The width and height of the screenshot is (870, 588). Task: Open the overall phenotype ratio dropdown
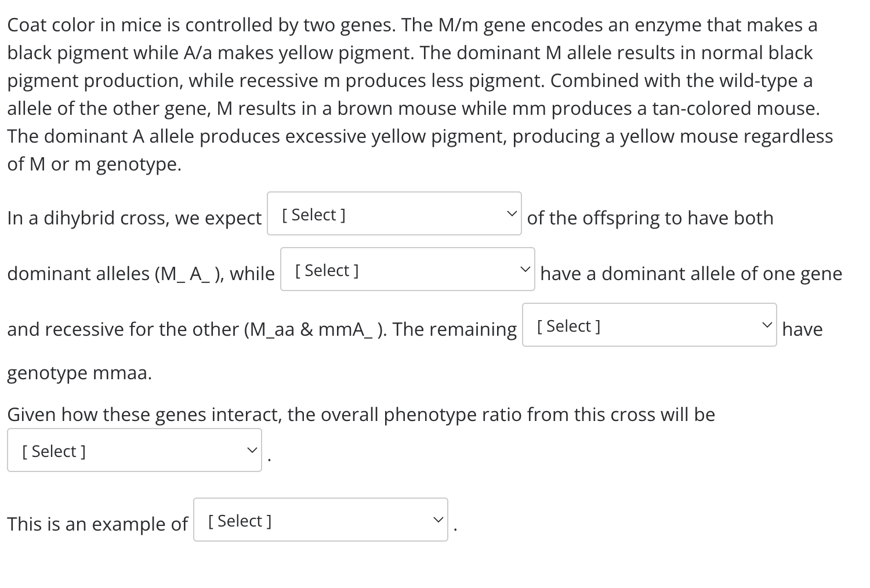[x=135, y=450]
